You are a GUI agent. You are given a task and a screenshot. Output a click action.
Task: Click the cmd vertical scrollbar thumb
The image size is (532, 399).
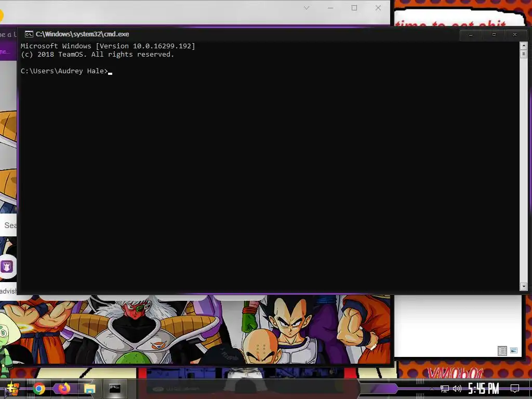pos(524,54)
